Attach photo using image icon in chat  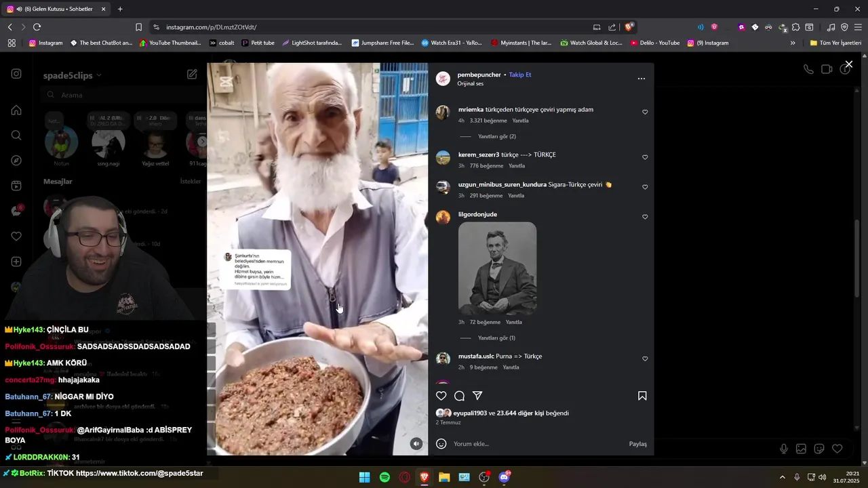coord(801,449)
